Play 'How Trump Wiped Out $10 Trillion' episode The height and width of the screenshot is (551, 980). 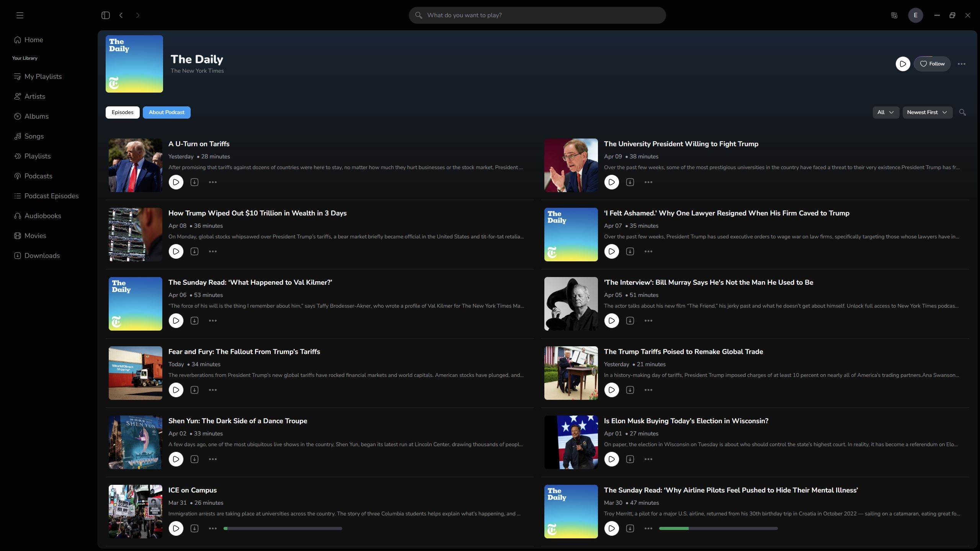[176, 251]
